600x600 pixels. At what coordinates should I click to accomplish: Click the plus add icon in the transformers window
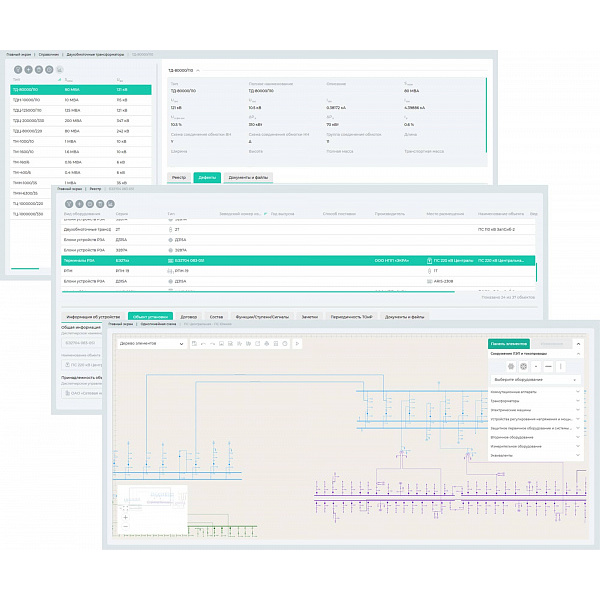[28, 70]
